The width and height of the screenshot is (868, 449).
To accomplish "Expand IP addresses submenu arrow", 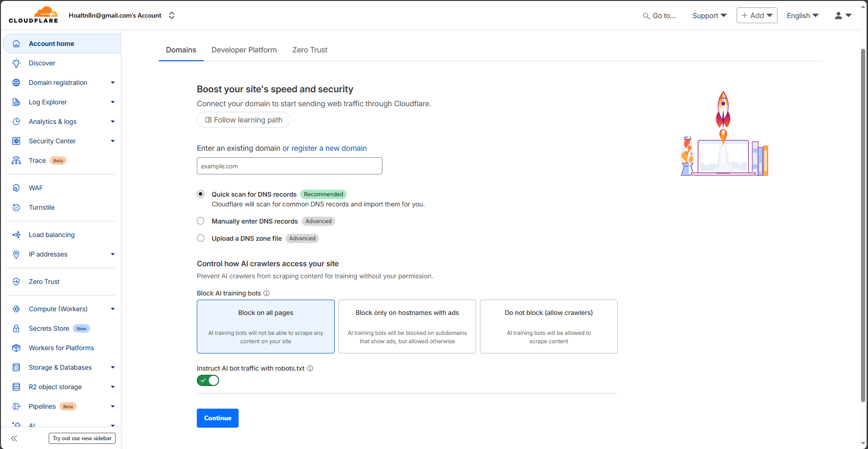I will [112, 254].
